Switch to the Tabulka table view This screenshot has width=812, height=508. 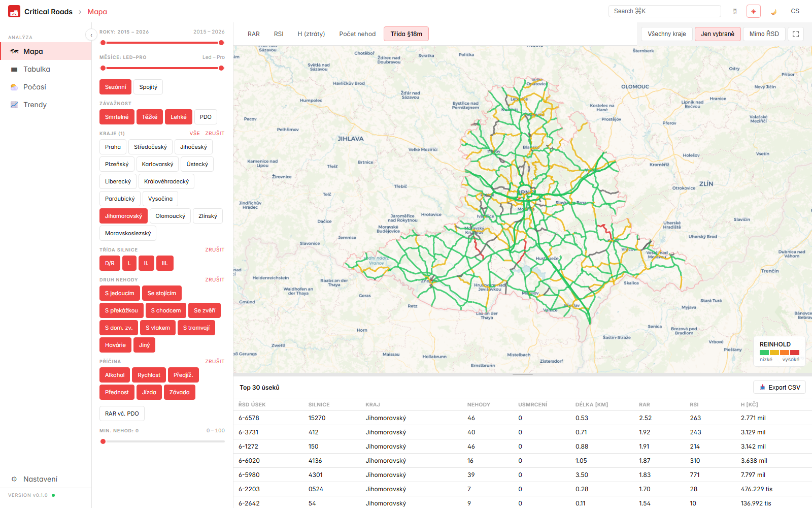point(37,69)
